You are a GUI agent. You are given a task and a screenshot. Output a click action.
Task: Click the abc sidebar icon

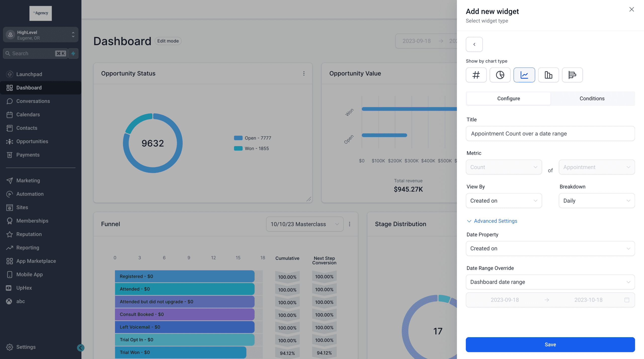(x=9, y=301)
